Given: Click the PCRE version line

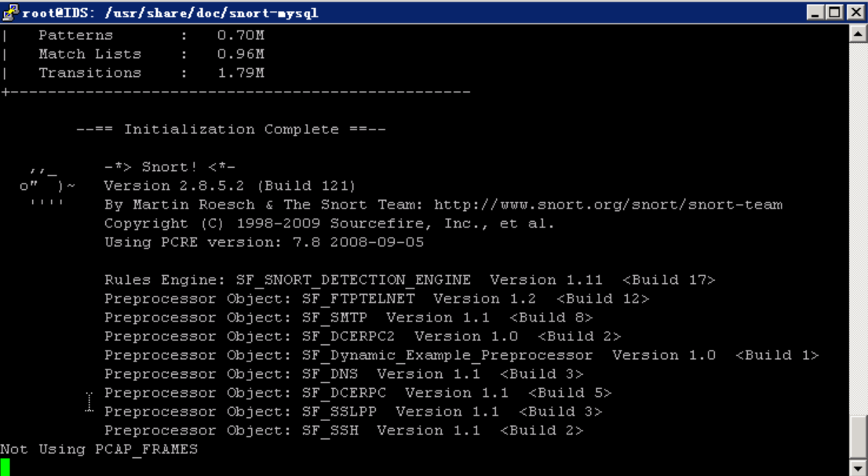Looking at the screenshot, I should click(264, 242).
